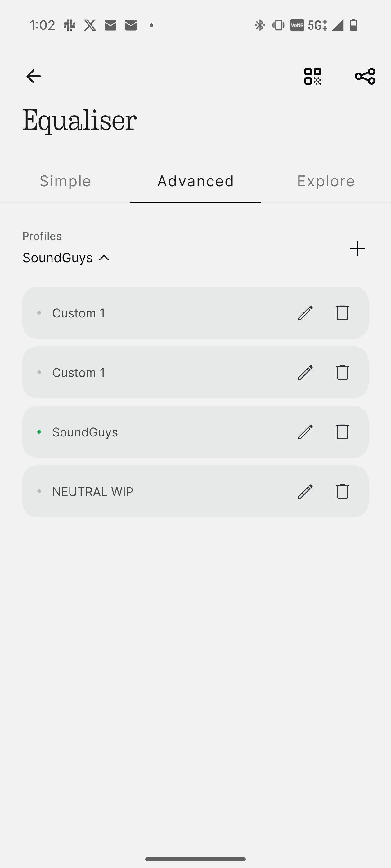
Task: Select the second Custom 1 profile name
Action: 79,373
